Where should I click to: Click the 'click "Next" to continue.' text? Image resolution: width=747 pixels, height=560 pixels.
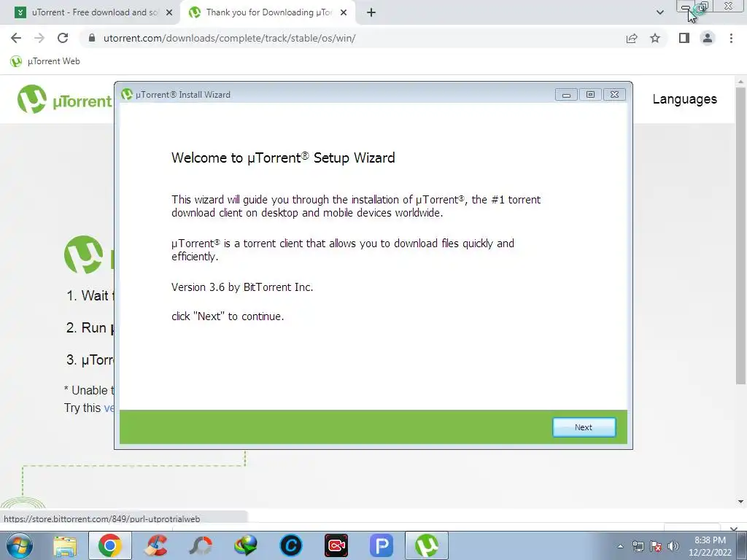click(x=228, y=316)
